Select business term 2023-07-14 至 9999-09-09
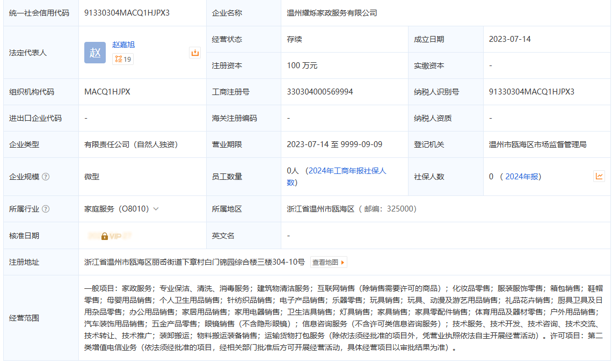Viewport: 612px width, 364px height. (x=334, y=144)
